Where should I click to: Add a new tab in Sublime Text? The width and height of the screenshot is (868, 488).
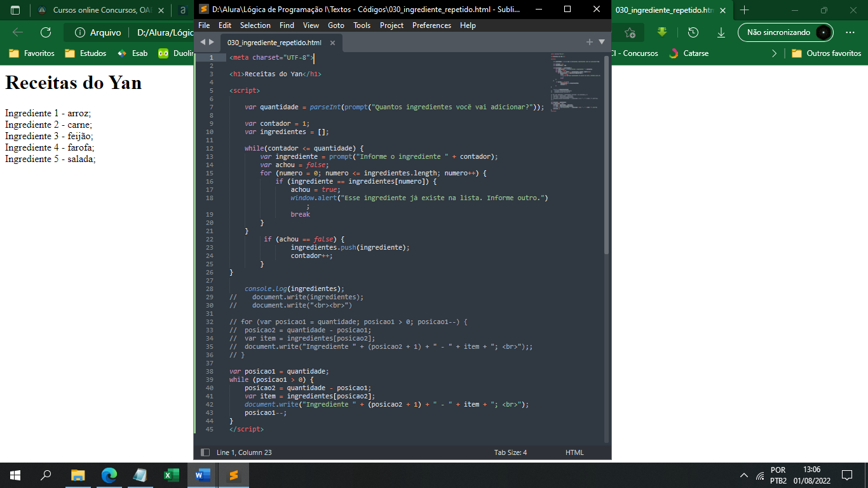coord(590,42)
